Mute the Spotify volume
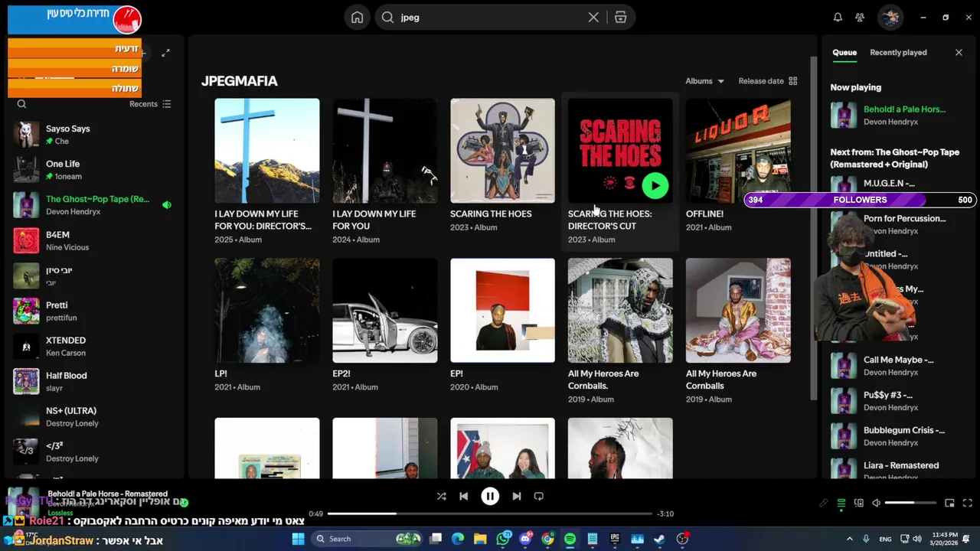The height and width of the screenshot is (551, 980). pos(876,503)
